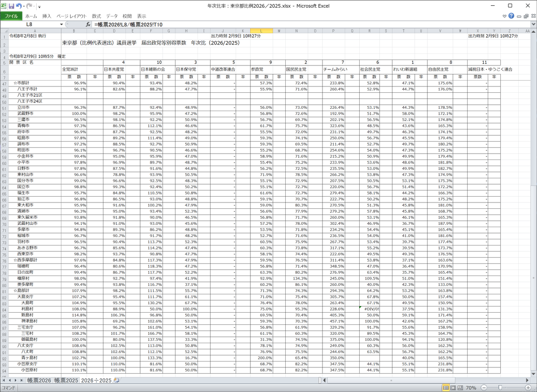The height and width of the screenshot is (392, 537).
Task: Click vertical scrollbar down arrow
Action: [x=533, y=374]
